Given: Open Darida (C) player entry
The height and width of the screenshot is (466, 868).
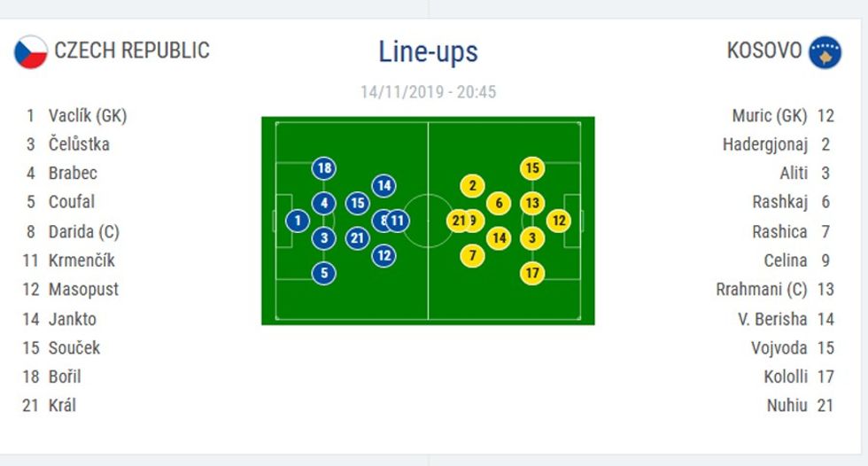Looking at the screenshot, I should pos(83,232).
